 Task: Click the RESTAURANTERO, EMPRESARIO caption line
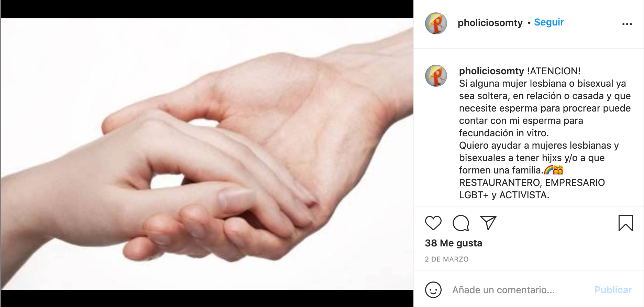532,182
